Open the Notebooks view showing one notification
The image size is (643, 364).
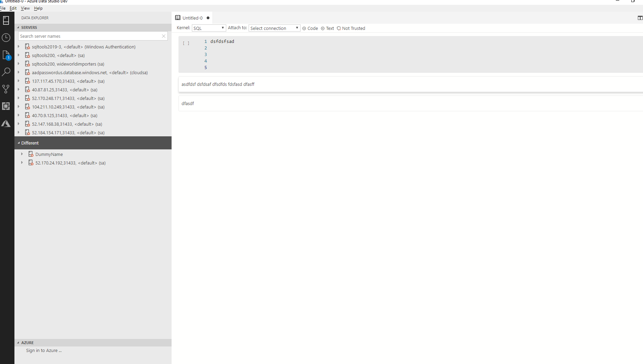click(x=6, y=55)
